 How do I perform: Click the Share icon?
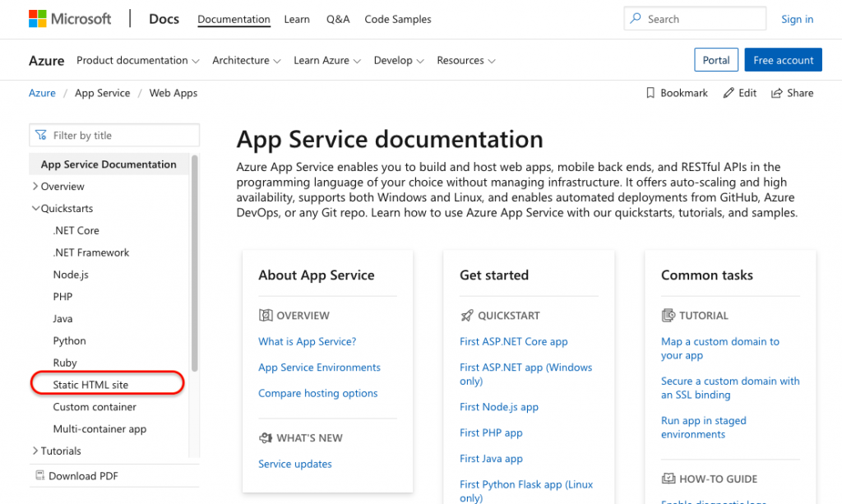[776, 94]
